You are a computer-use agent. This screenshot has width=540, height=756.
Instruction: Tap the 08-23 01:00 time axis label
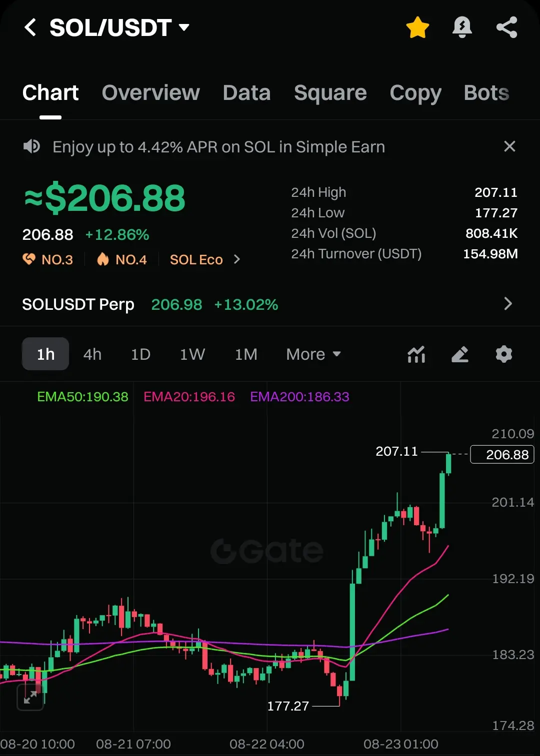[x=400, y=744]
